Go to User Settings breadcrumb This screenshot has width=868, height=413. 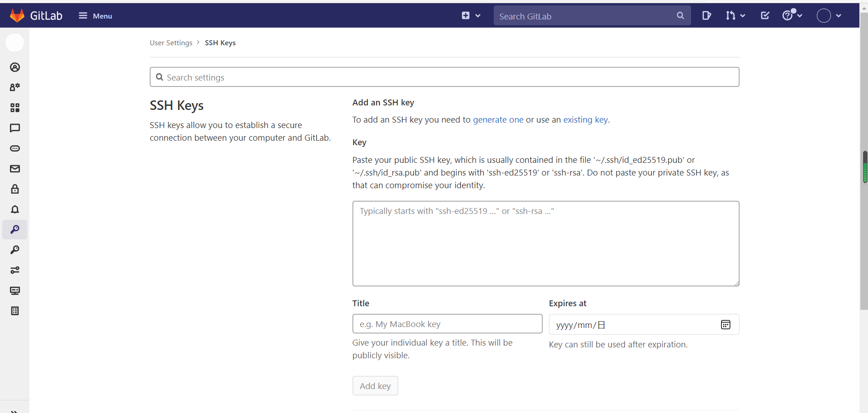pyautogui.click(x=171, y=43)
